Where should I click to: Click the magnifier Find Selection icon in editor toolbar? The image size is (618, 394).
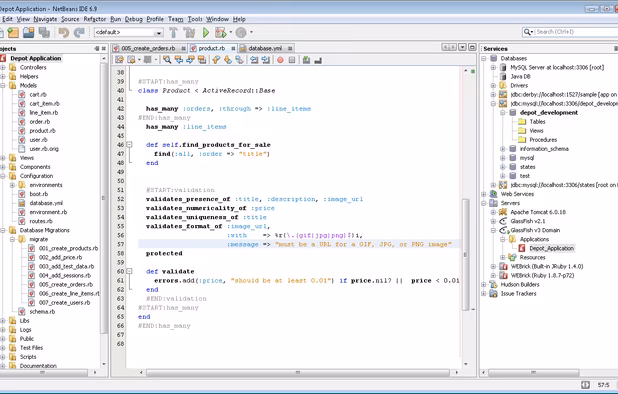click(x=167, y=60)
